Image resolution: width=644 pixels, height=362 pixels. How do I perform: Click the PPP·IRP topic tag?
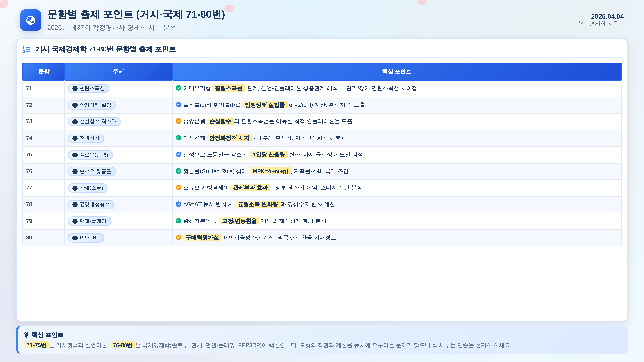pos(86,237)
